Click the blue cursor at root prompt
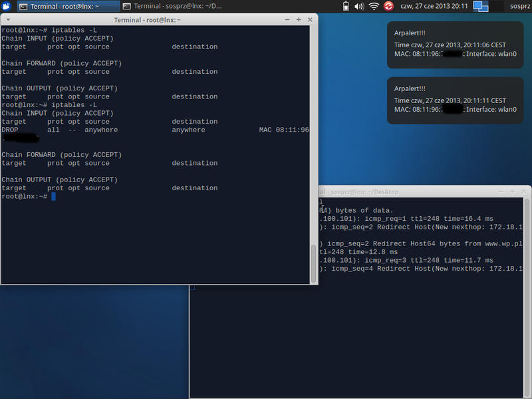Viewport: 532px width, 399px height. [53, 196]
